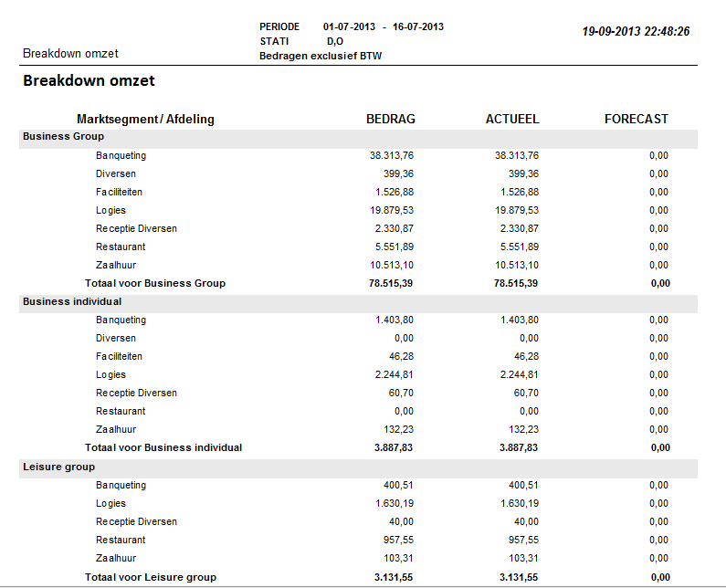The width and height of the screenshot is (726, 588).
Task: Click BEDRAG value 2.330,87 for Receptie Diversen
Action: pyautogui.click(x=394, y=229)
